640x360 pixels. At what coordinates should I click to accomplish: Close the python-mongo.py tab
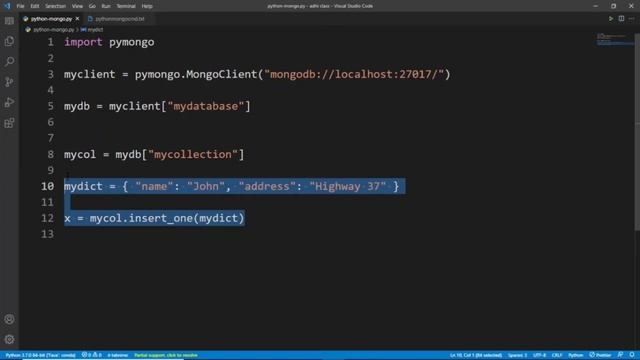coord(77,19)
